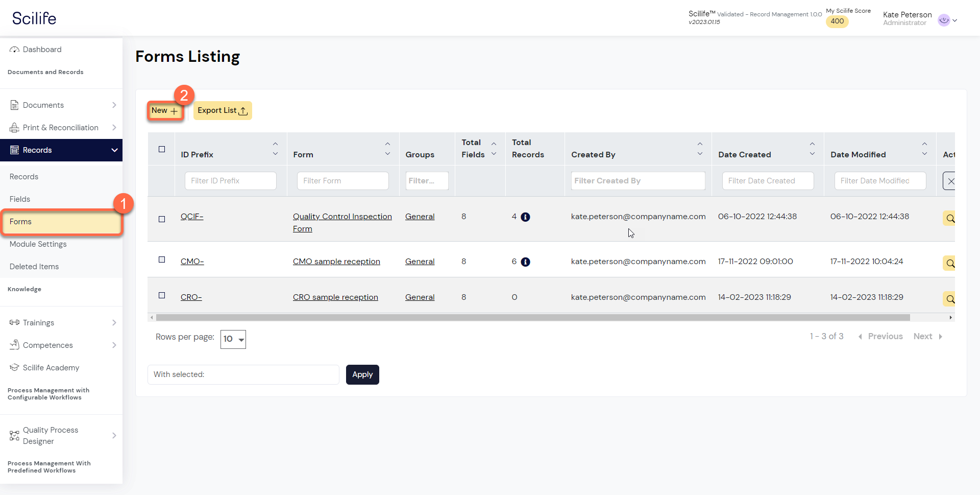The image size is (980, 495).
Task: Click the Filter Form input
Action: (343, 181)
